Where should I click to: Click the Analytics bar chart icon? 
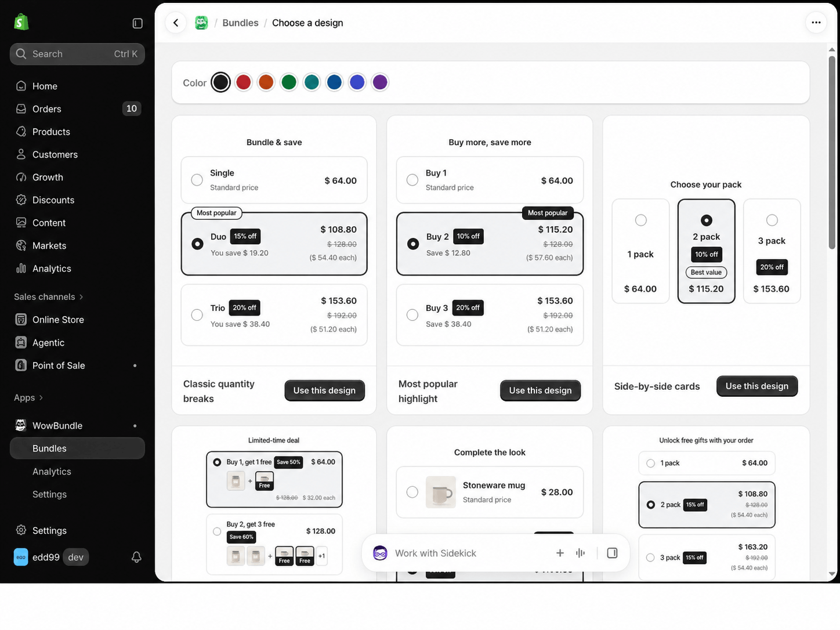21,268
